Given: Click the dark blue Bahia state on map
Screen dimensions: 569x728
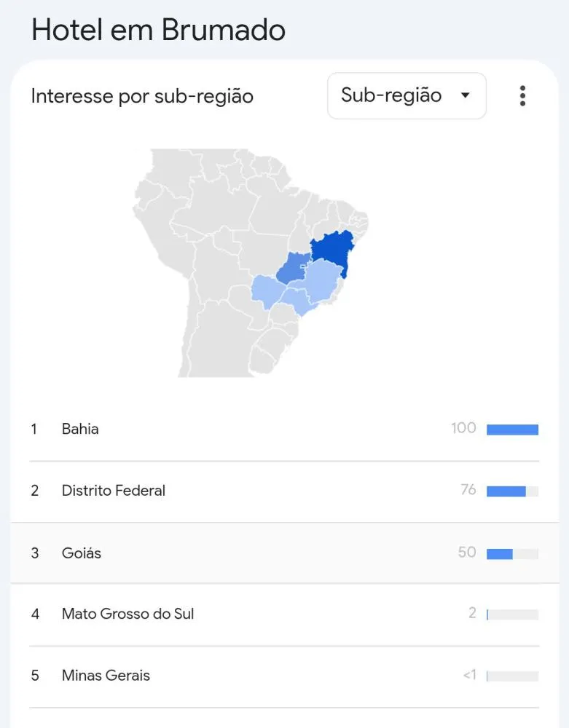Looking at the screenshot, I should tap(331, 250).
